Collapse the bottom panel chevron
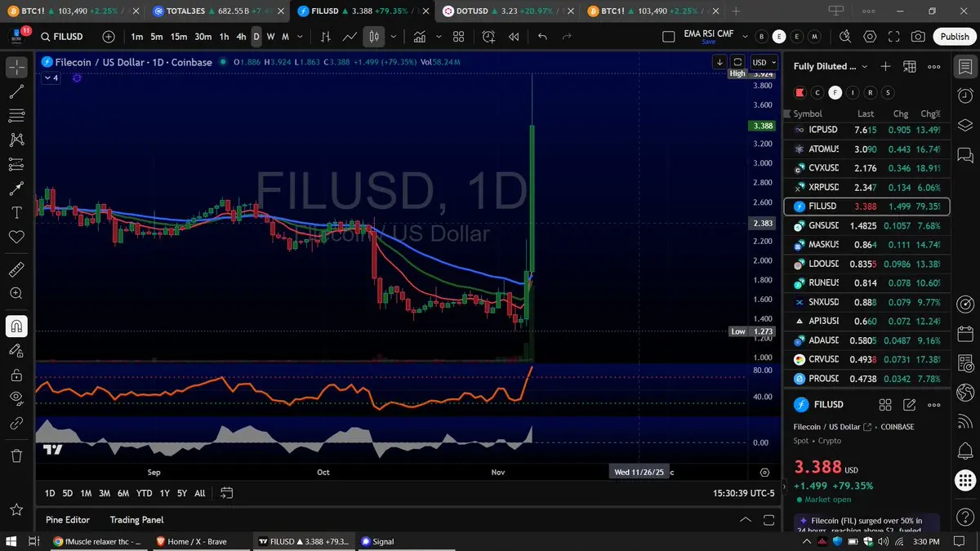The image size is (980, 551). click(x=746, y=520)
